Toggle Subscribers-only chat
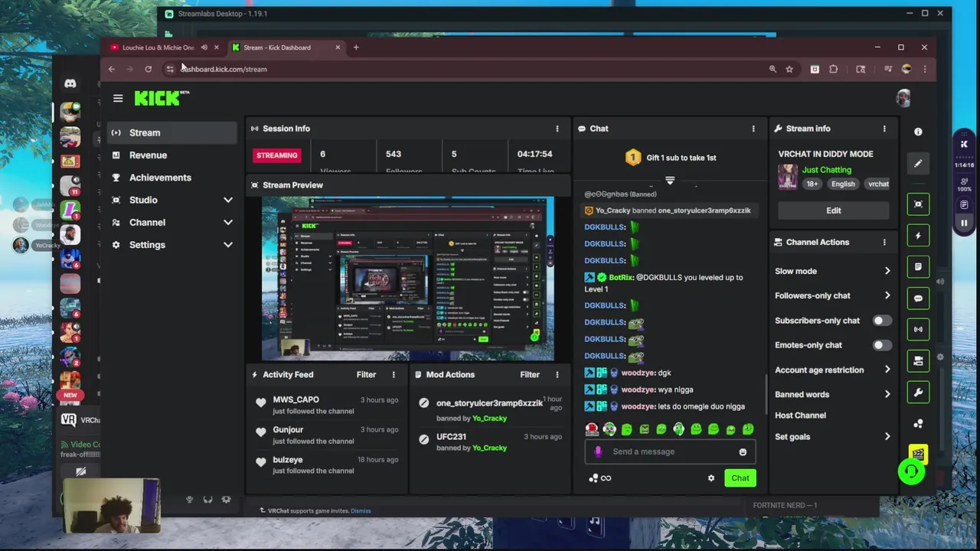Screen dimensions: 980x551 (882, 321)
